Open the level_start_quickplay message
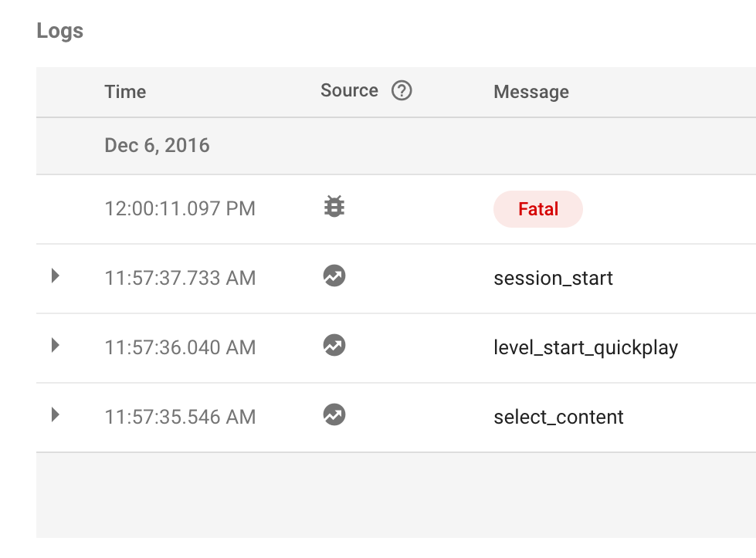 tap(585, 347)
